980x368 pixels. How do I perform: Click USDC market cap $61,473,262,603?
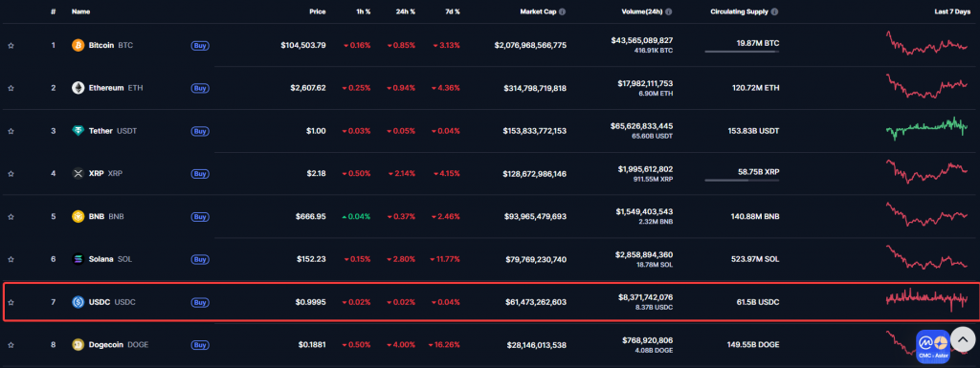point(536,302)
